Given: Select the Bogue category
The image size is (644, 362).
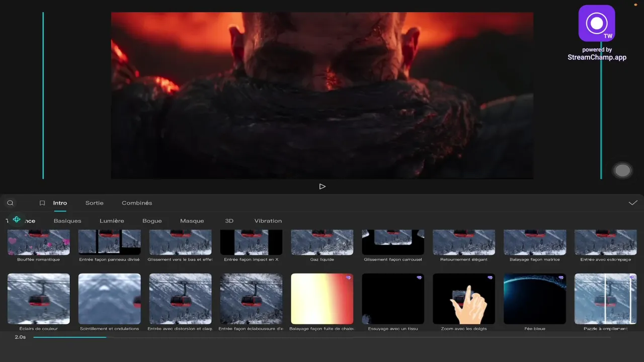Looking at the screenshot, I should coord(152,221).
